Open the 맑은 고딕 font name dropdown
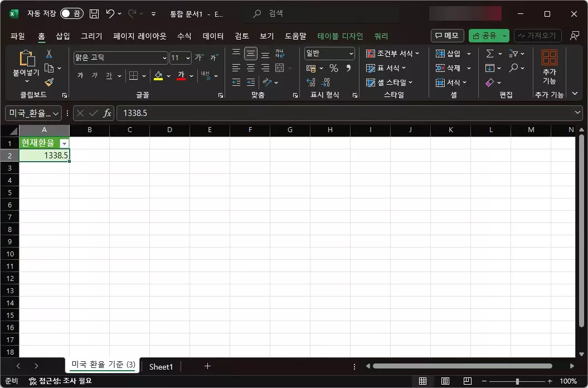Screen dimensions: 588x388 pyautogui.click(x=164, y=58)
